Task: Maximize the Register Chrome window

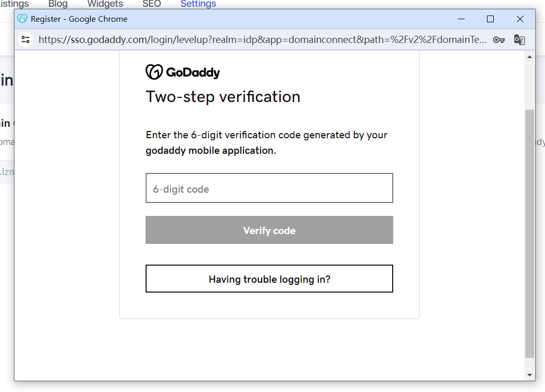Action: coord(490,19)
